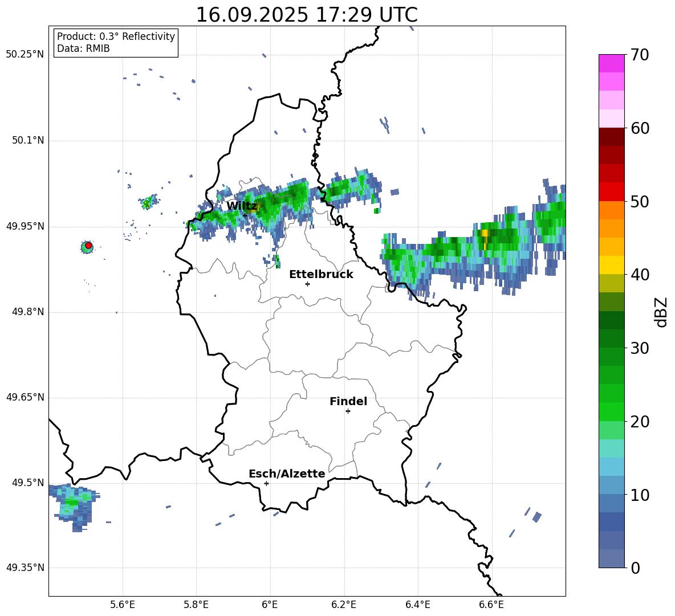Click the red radar site marker

(x=88, y=246)
